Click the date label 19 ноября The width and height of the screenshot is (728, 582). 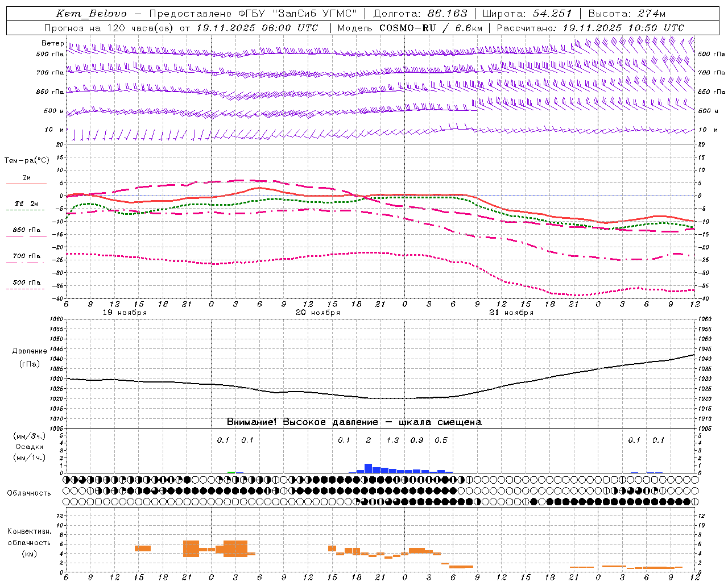pyautogui.click(x=125, y=313)
